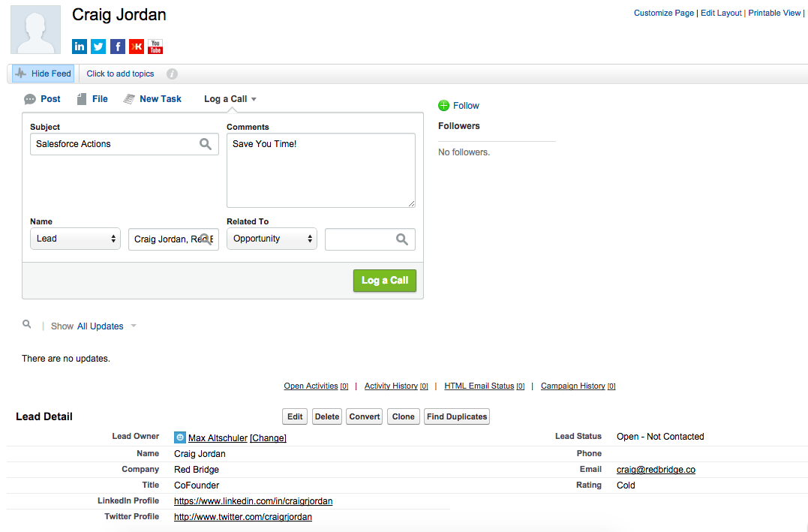Open the YouTube social icon

155,47
